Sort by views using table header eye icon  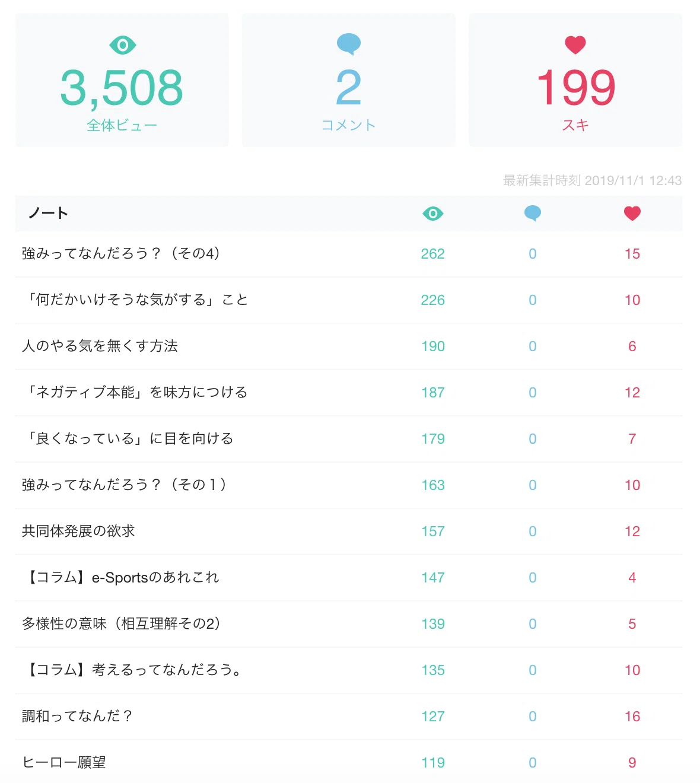[433, 214]
